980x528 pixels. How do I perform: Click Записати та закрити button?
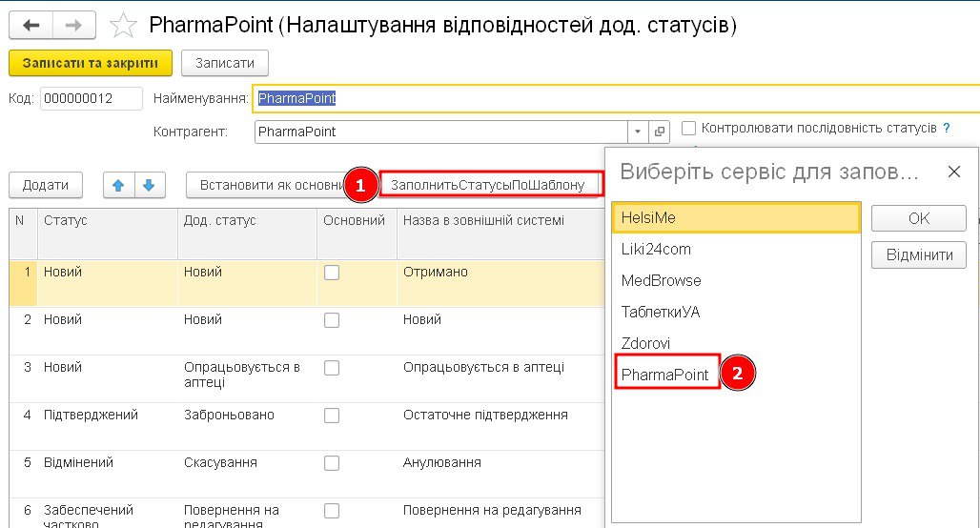click(91, 63)
